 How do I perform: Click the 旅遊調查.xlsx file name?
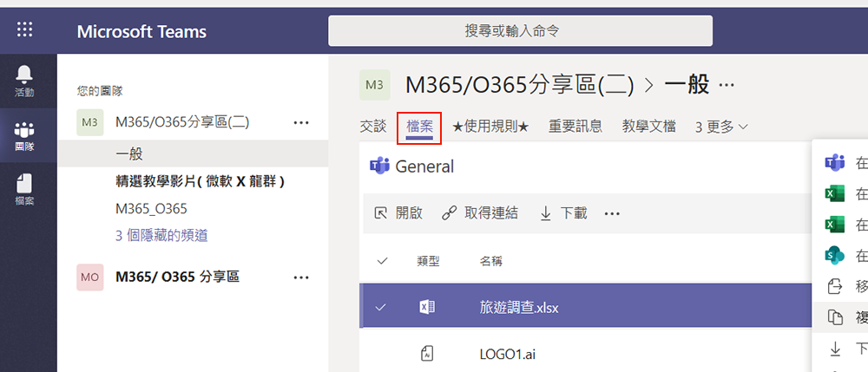(x=519, y=308)
